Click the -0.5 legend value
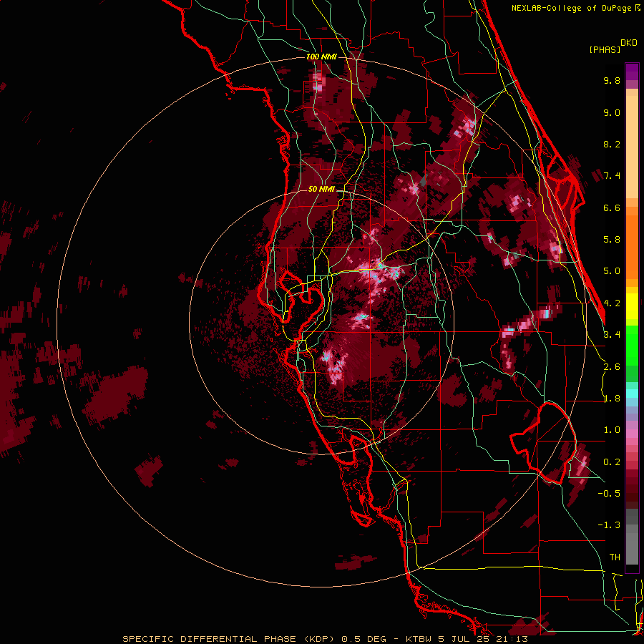The height and width of the screenshot is (644, 644). click(609, 494)
